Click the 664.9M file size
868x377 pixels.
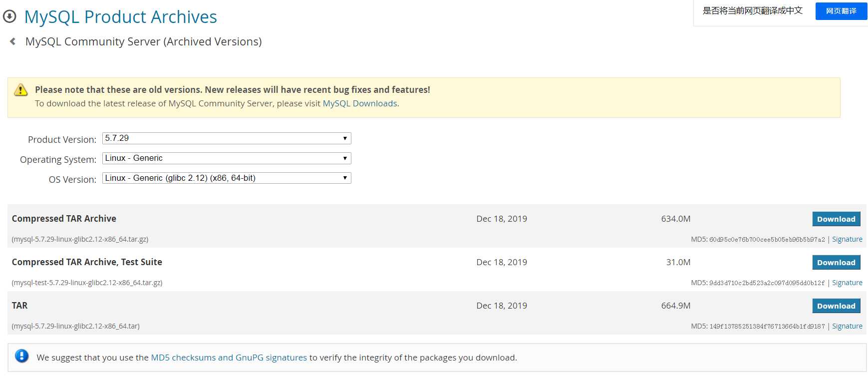tap(676, 306)
